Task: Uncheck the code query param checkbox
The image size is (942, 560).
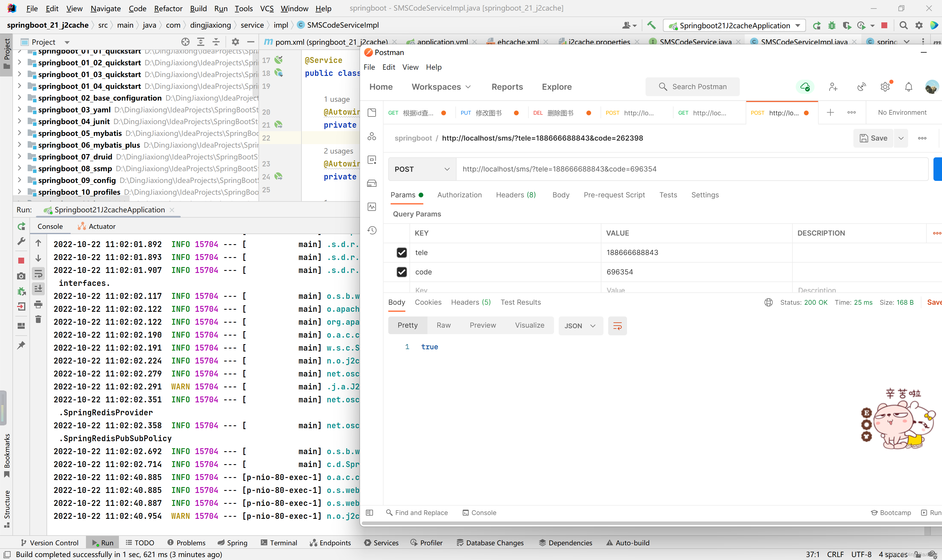Action: coord(402,272)
